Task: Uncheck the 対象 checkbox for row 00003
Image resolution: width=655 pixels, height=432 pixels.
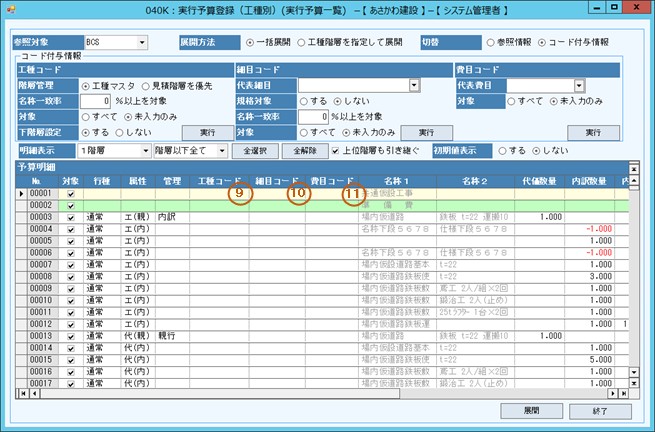Action: coord(70,217)
